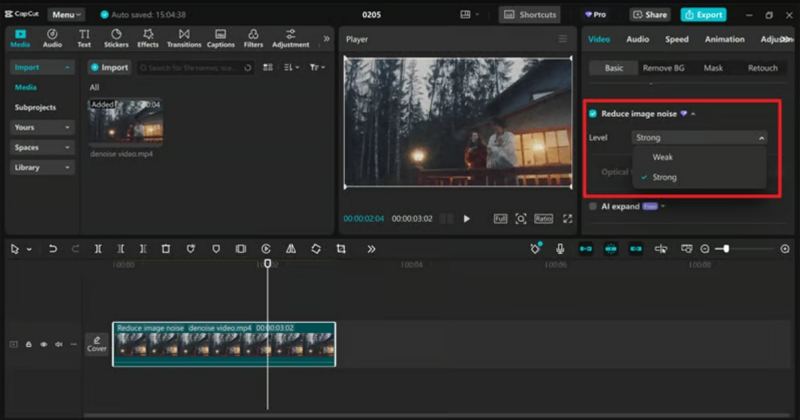Open the Captions panel
This screenshot has width=800, height=420.
(x=220, y=38)
